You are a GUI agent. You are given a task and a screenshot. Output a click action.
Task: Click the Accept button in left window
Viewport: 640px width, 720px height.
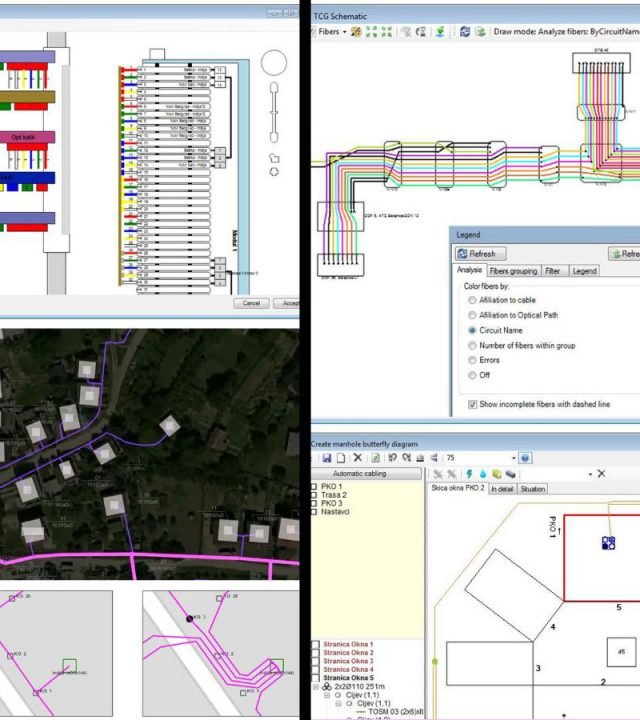287,303
